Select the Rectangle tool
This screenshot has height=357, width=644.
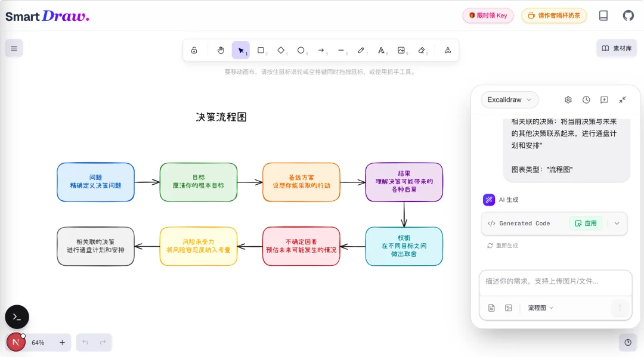pos(261,50)
